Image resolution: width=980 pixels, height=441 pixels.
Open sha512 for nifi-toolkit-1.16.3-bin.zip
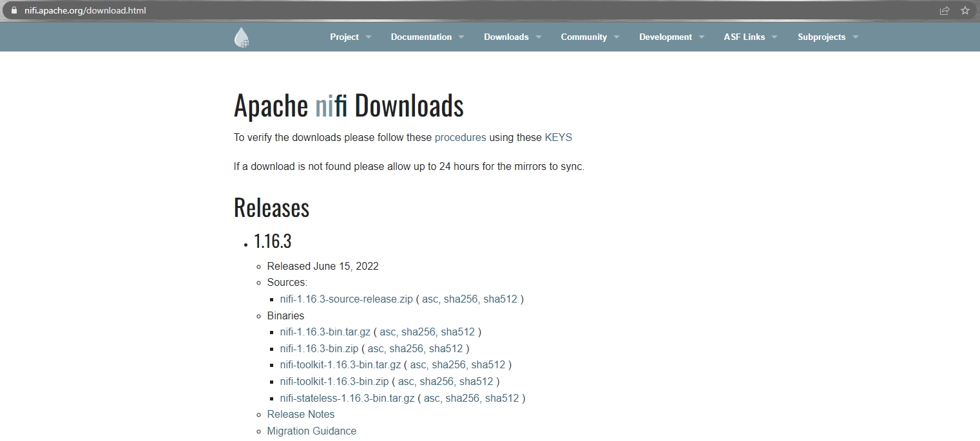(476, 382)
